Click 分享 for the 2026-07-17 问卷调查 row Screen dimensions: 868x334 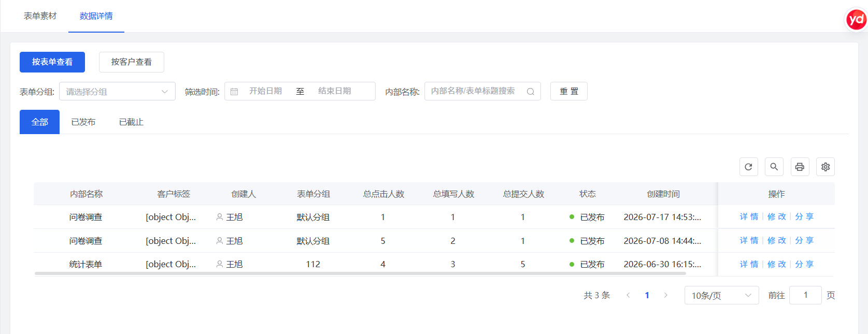pyautogui.click(x=804, y=216)
